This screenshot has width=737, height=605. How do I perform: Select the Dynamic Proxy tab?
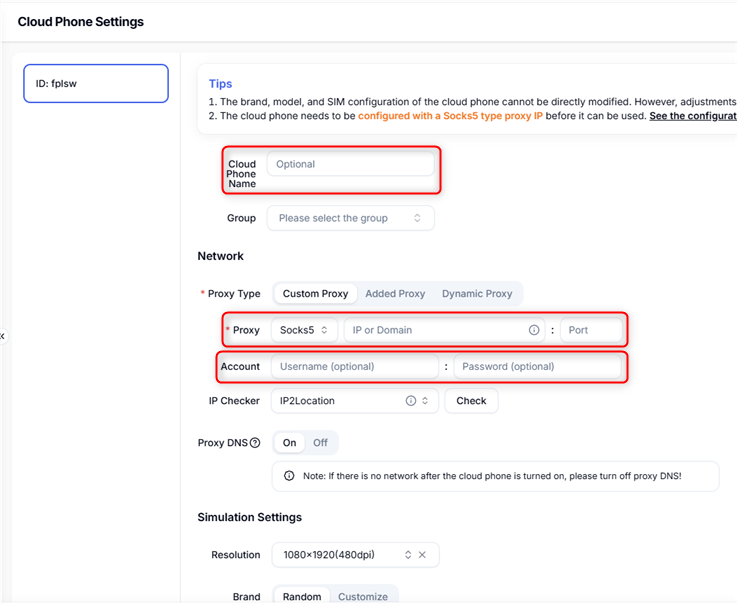tap(477, 294)
